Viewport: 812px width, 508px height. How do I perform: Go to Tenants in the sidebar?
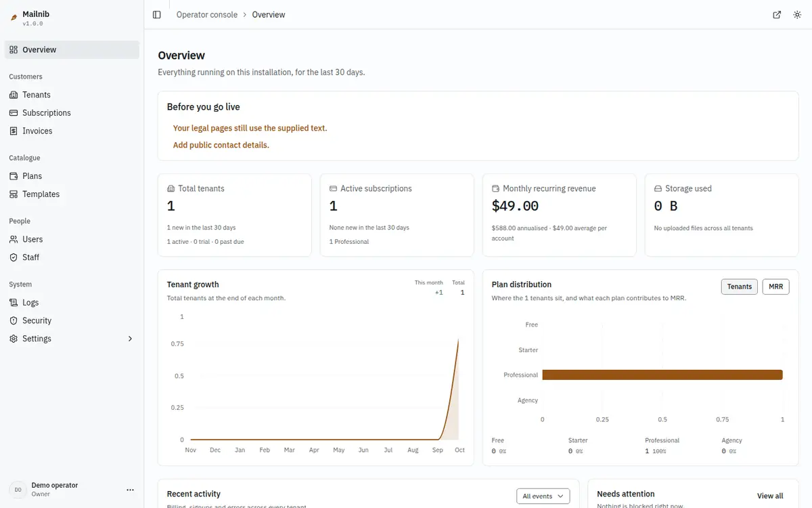point(72,95)
